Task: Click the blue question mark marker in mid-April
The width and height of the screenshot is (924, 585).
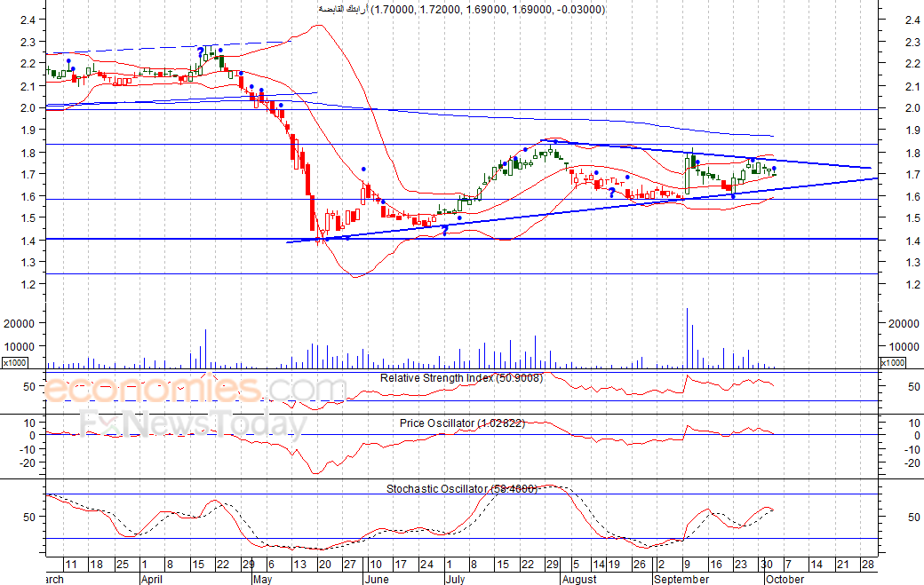Action: tap(201, 53)
